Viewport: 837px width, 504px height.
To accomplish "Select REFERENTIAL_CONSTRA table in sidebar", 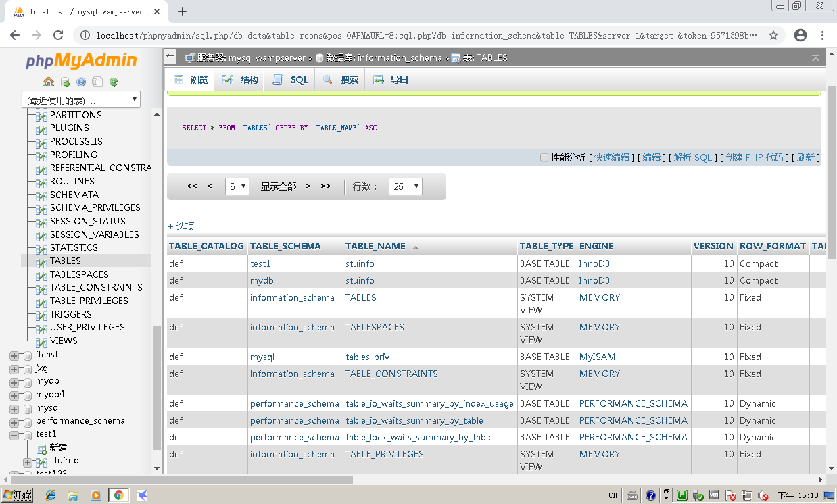I will [101, 168].
